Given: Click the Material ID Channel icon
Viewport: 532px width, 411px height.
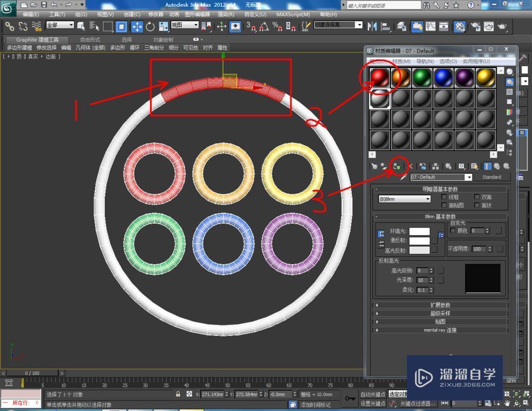Looking at the screenshot, I should [x=461, y=166].
